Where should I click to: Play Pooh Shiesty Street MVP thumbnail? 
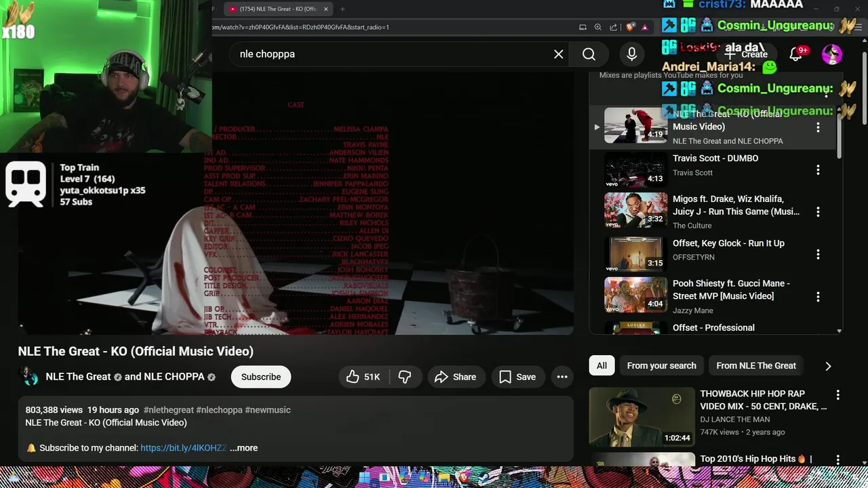[636, 296]
